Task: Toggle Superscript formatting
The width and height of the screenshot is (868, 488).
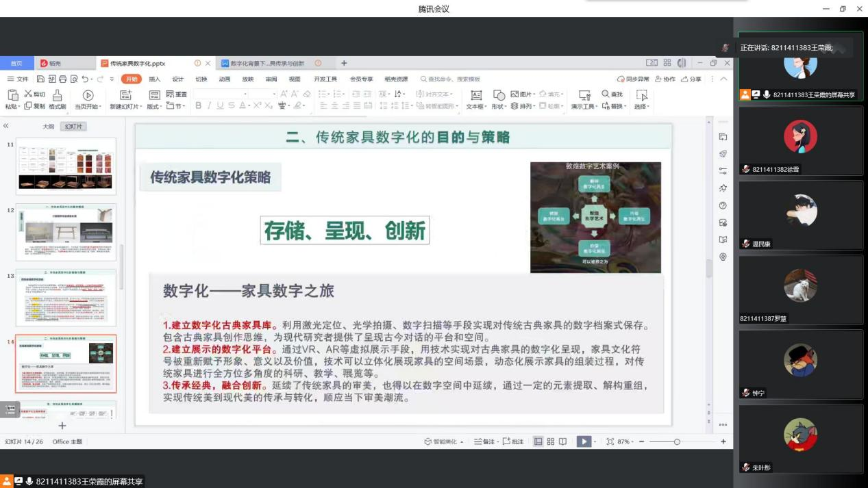Action: pyautogui.click(x=258, y=106)
